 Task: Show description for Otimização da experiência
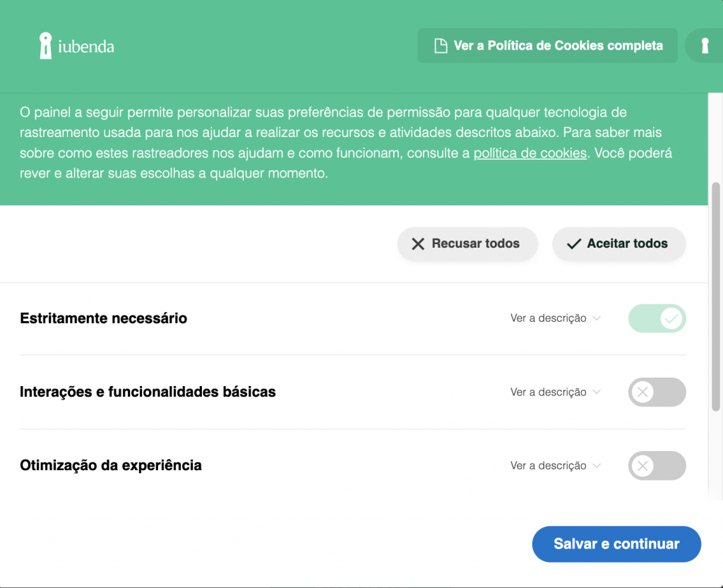pyautogui.click(x=555, y=466)
